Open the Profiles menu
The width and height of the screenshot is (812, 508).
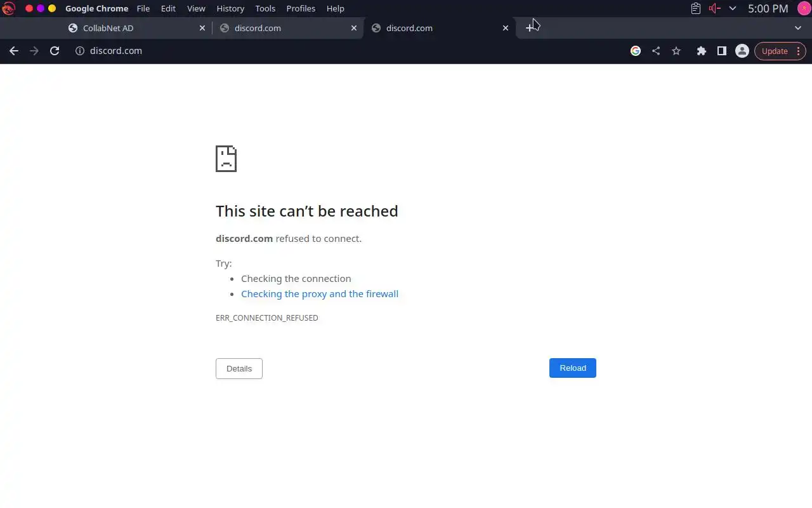tap(301, 8)
